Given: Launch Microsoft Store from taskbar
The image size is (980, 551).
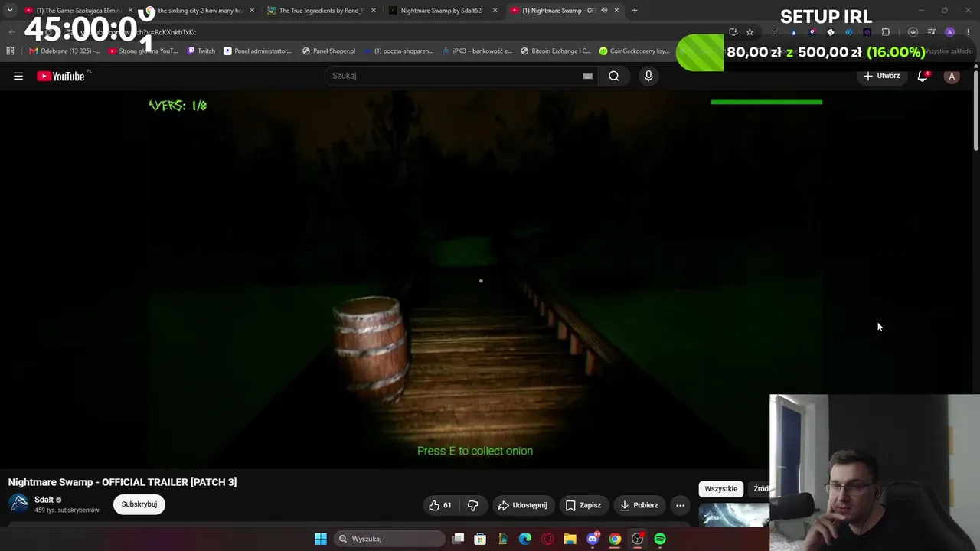Looking at the screenshot, I should click(x=480, y=539).
